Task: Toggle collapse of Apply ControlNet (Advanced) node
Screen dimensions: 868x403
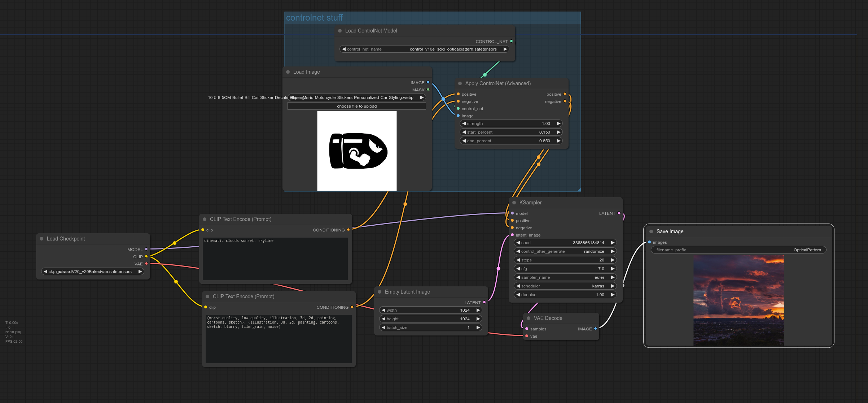Action: click(460, 83)
